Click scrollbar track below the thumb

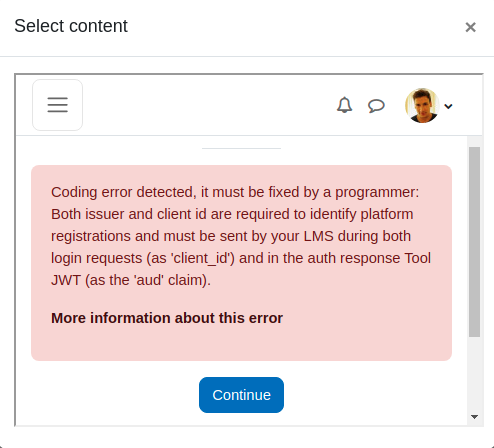coord(474,373)
